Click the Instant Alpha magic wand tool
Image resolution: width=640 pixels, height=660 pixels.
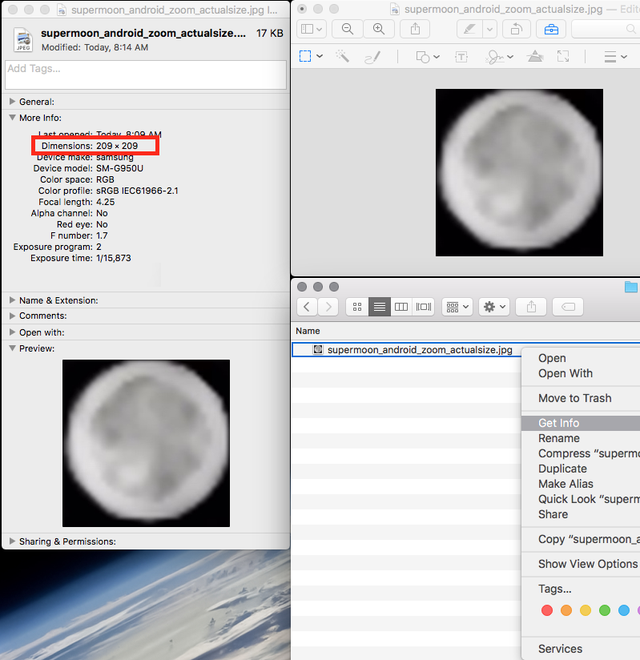[x=342, y=57]
